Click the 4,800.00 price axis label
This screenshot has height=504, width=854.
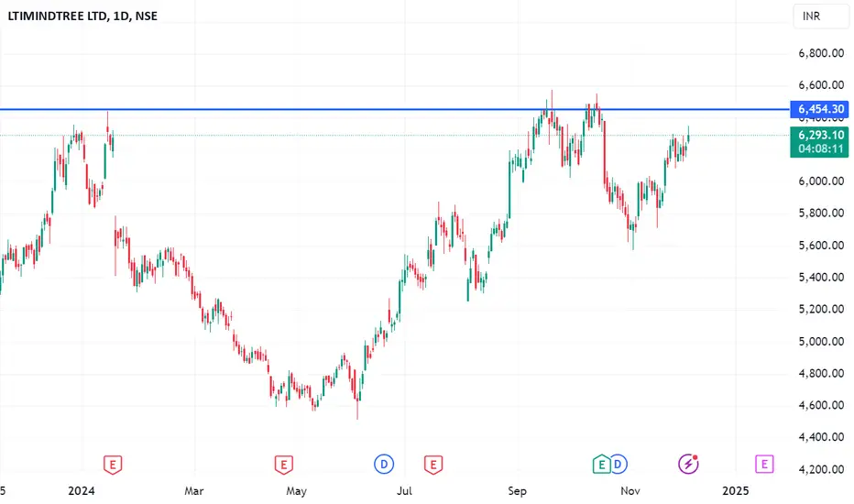coord(821,374)
